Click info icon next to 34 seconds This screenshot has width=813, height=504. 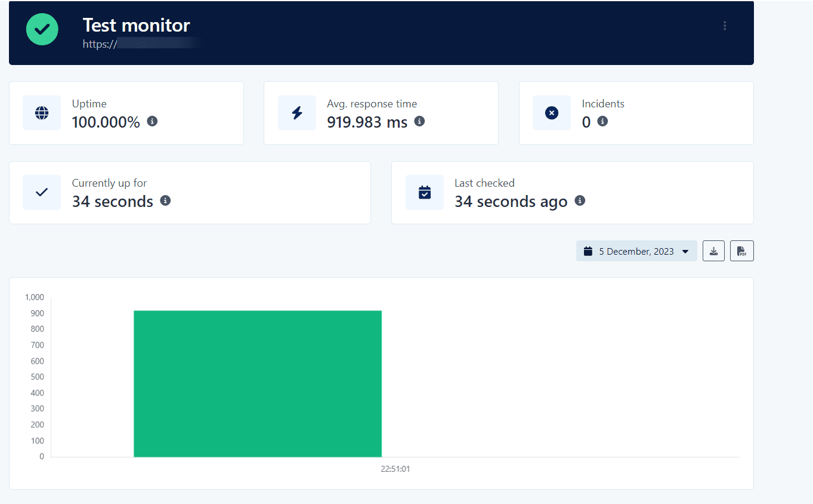pyautogui.click(x=165, y=201)
